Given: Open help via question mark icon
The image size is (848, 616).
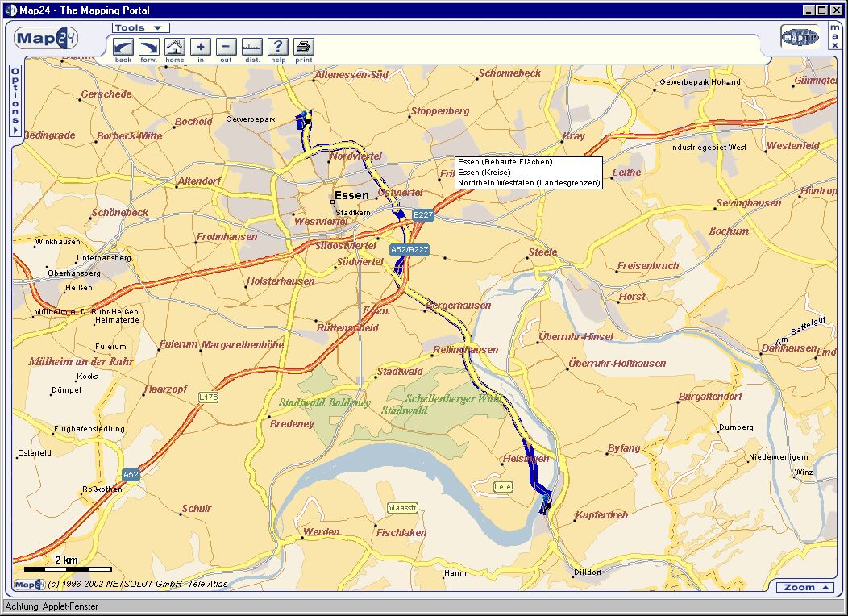Looking at the screenshot, I should (x=278, y=47).
